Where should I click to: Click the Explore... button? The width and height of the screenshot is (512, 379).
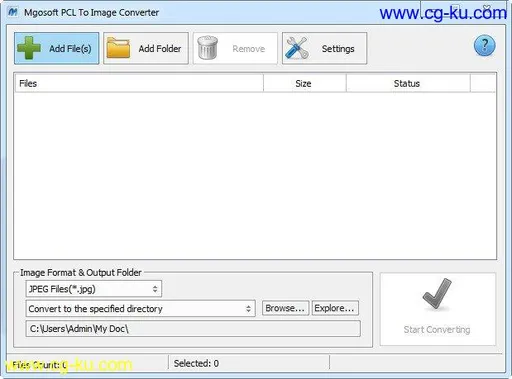(335, 308)
